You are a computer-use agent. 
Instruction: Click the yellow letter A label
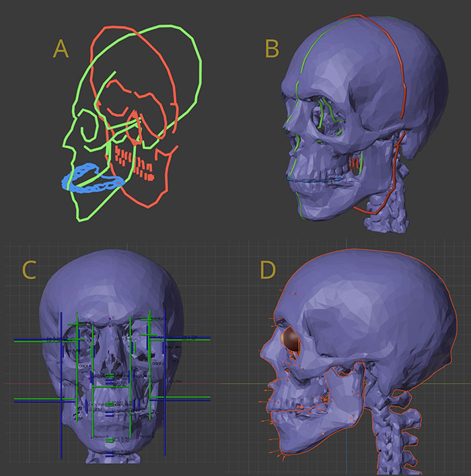tap(61, 48)
